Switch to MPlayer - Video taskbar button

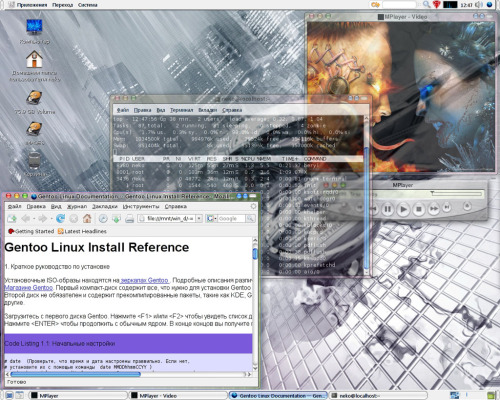(178, 396)
